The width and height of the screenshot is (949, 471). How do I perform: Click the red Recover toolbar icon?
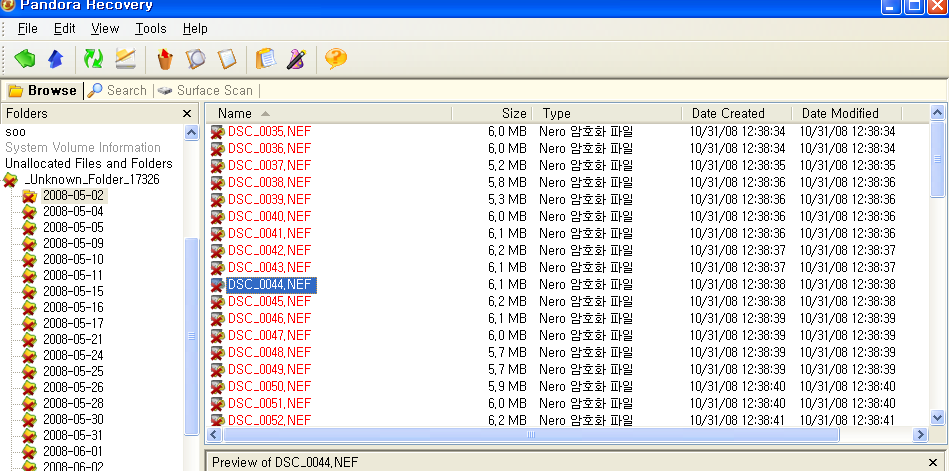coord(165,59)
